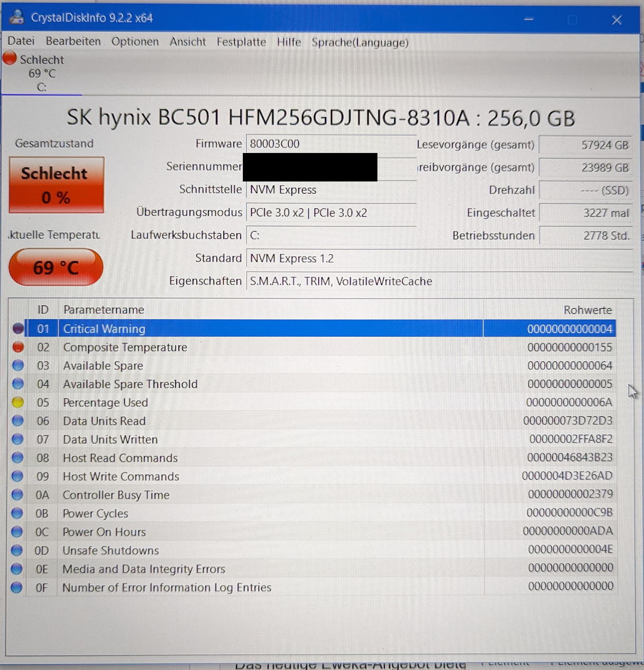644x670 pixels.
Task: Click the Firmware field 80003C00
Action: [x=331, y=144]
